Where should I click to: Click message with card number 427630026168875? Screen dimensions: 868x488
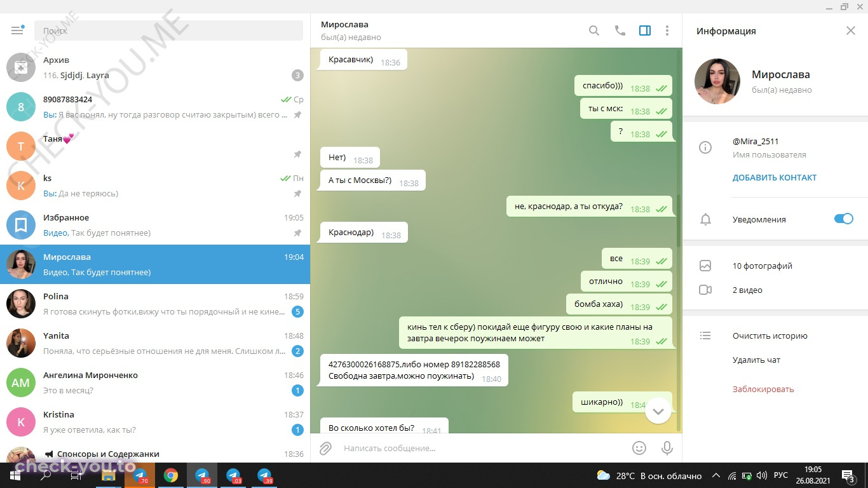tap(414, 370)
